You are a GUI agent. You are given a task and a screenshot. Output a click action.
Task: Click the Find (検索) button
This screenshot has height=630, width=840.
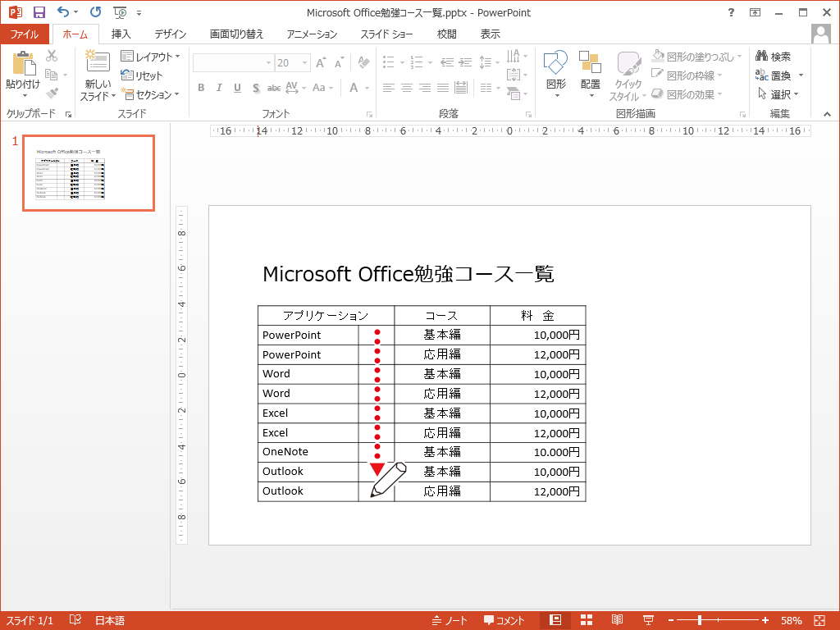click(x=773, y=57)
